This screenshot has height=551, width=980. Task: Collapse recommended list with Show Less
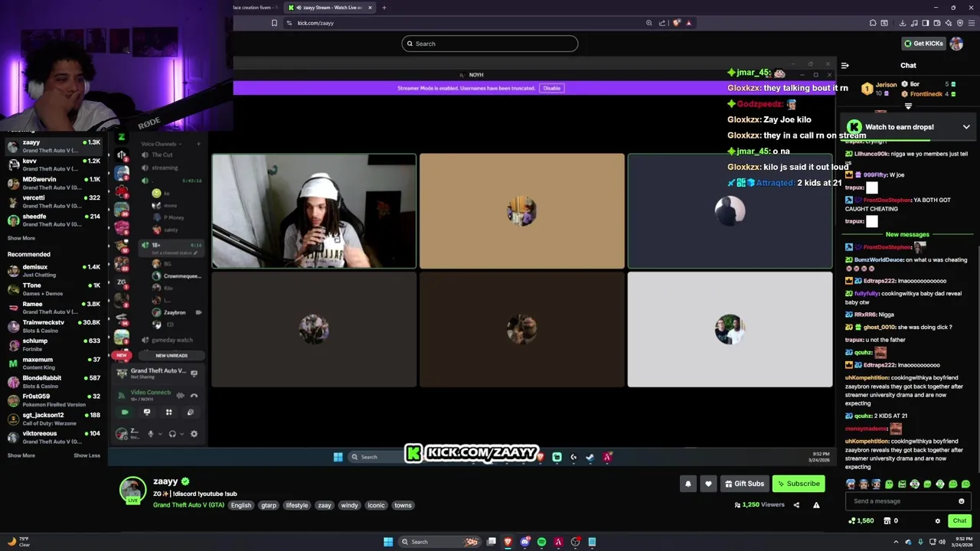[87, 455]
